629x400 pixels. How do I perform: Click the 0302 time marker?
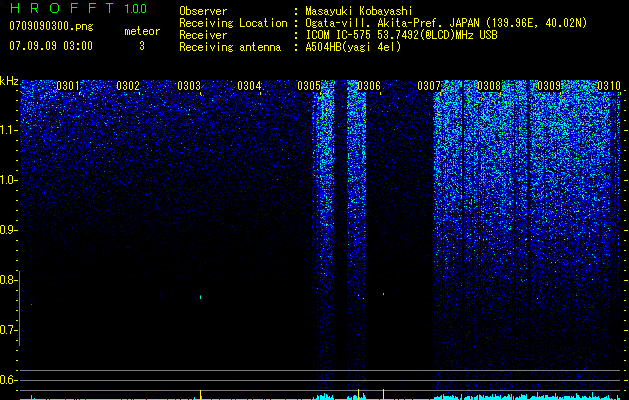point(128,86)
